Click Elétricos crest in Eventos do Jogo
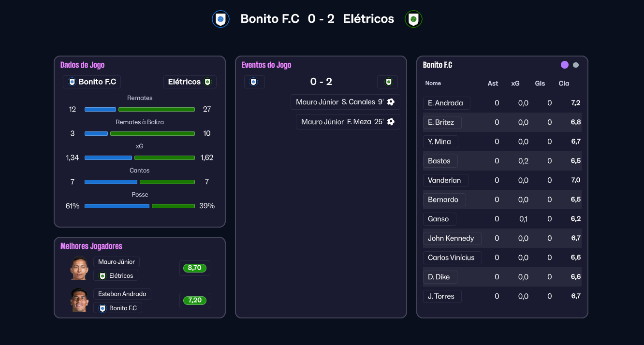644x345 pixels. tap(388, 82)
